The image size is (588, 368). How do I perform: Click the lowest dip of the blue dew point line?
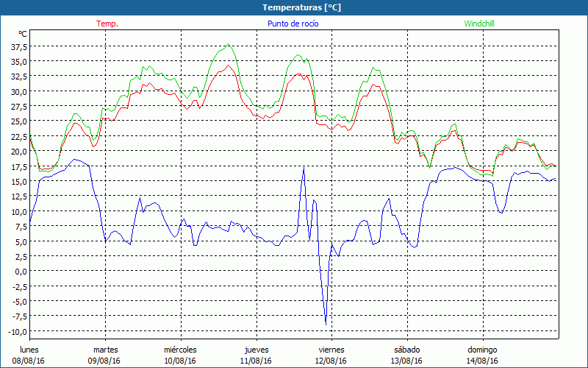click(326, 323)
